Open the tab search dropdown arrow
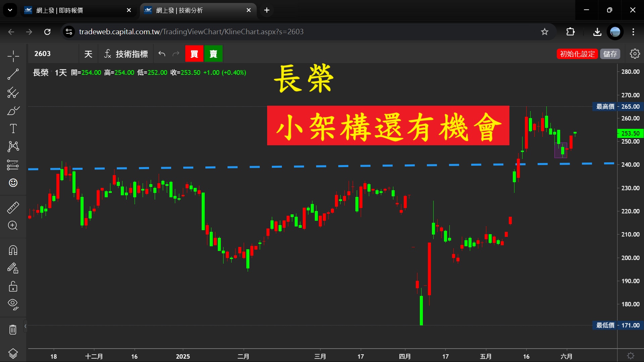 (x=10, y=10)
